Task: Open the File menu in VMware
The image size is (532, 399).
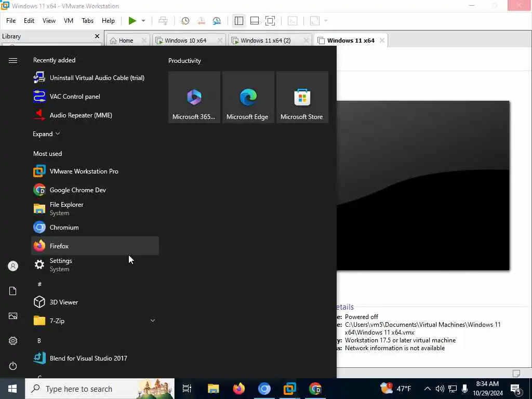Action: tap(11, 21)
